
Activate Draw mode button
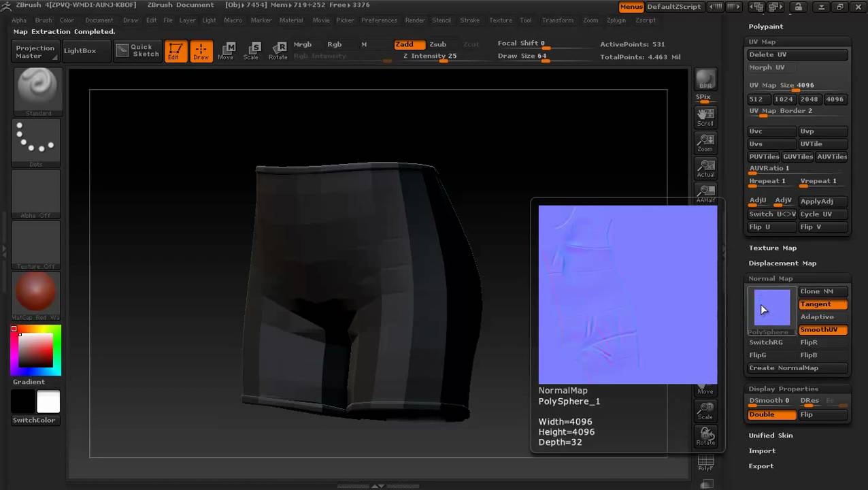point(201,50)
